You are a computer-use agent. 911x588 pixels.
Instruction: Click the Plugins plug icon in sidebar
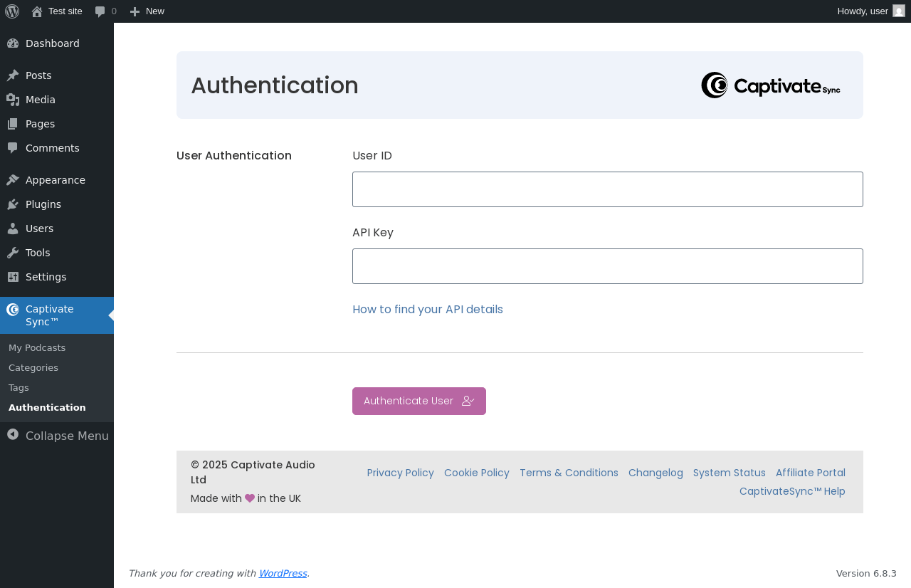(x=13, y=204)
